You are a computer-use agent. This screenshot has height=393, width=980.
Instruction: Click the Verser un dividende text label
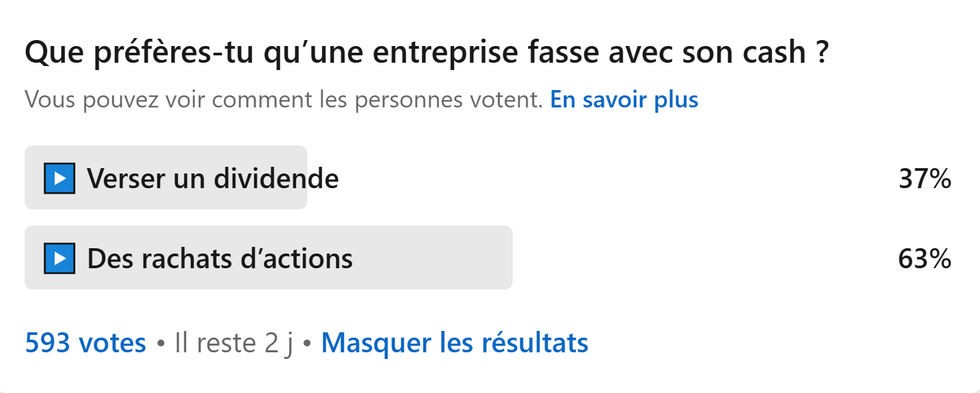[x=213, y=179]
